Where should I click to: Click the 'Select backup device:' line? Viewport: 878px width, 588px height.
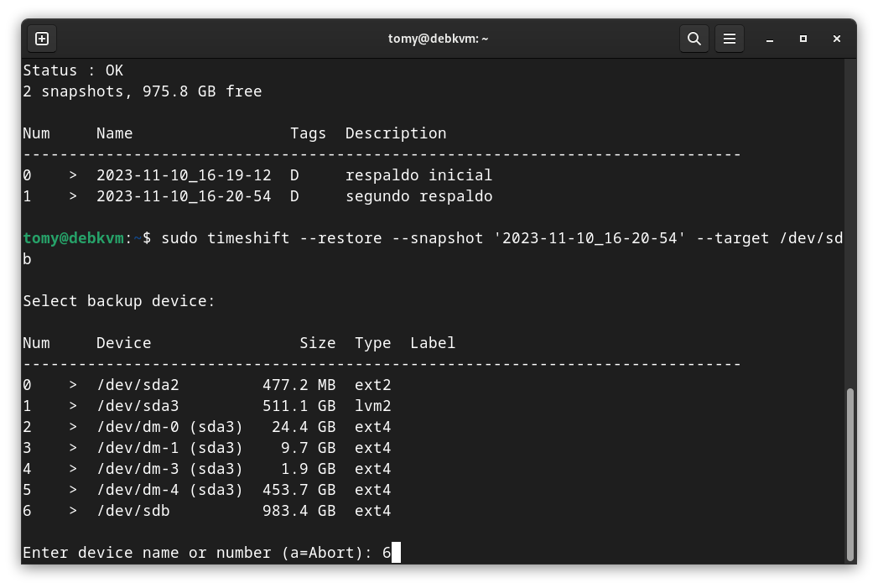coord(118,301)
